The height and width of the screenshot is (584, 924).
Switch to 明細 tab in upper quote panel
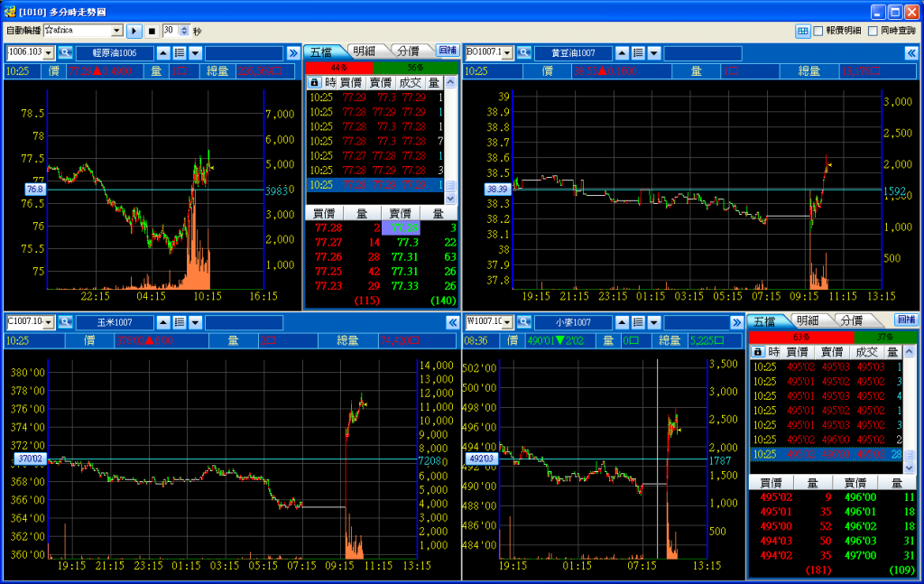point(365,51)
